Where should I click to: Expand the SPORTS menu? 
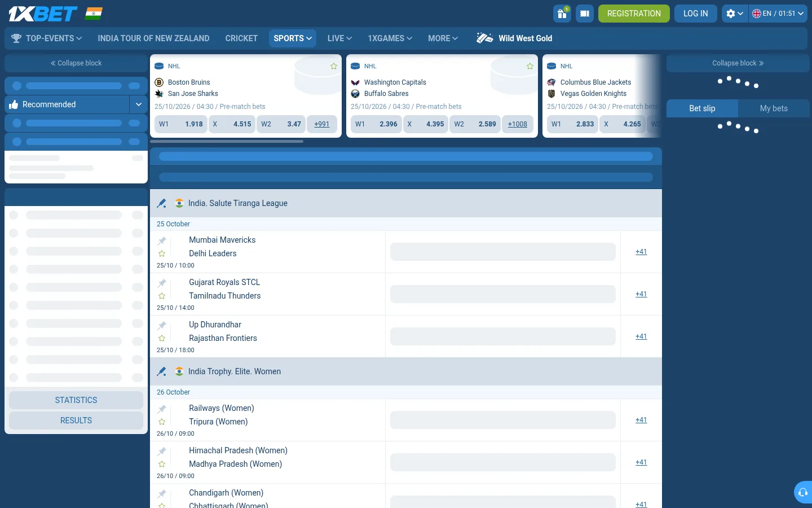(x=293, y=38)
